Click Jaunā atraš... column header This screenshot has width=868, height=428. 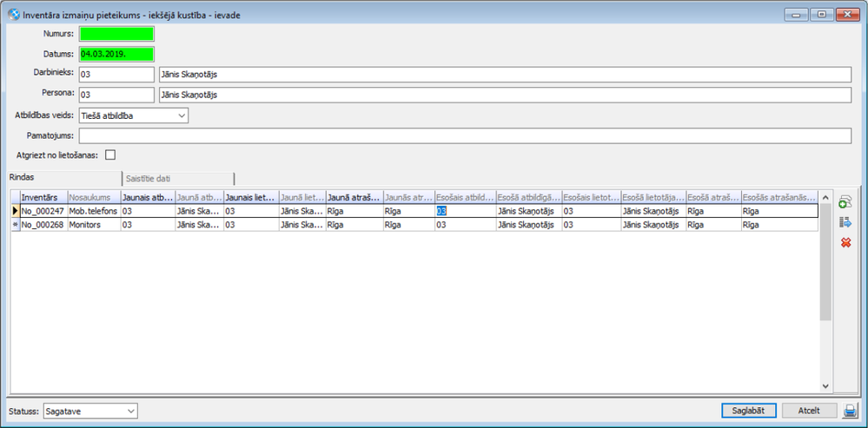(x=354, y=197)
